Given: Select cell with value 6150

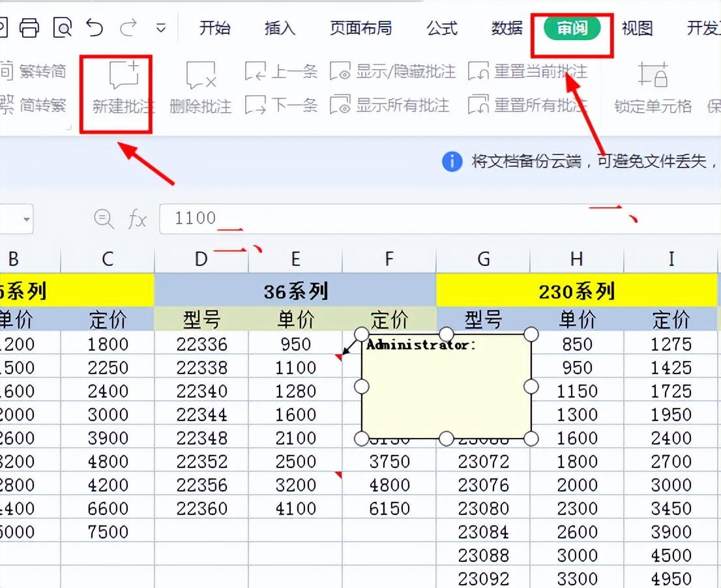Looking at the screenshot, I should coord(389,508).
